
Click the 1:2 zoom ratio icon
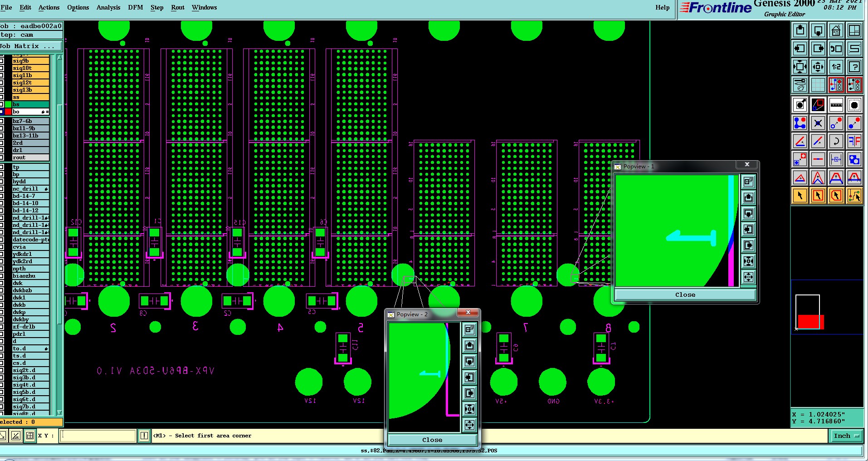(x=836, y=67)
